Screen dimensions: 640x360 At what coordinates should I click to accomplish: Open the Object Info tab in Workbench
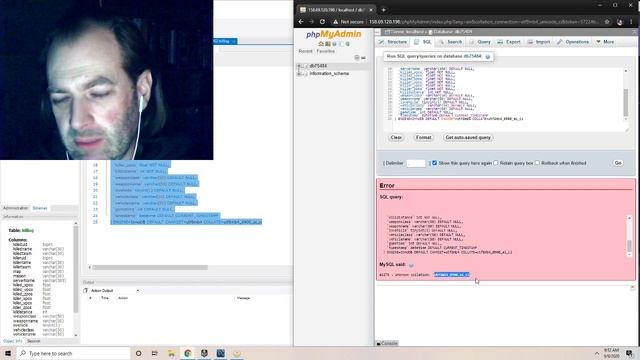click(x=12, y=341)
